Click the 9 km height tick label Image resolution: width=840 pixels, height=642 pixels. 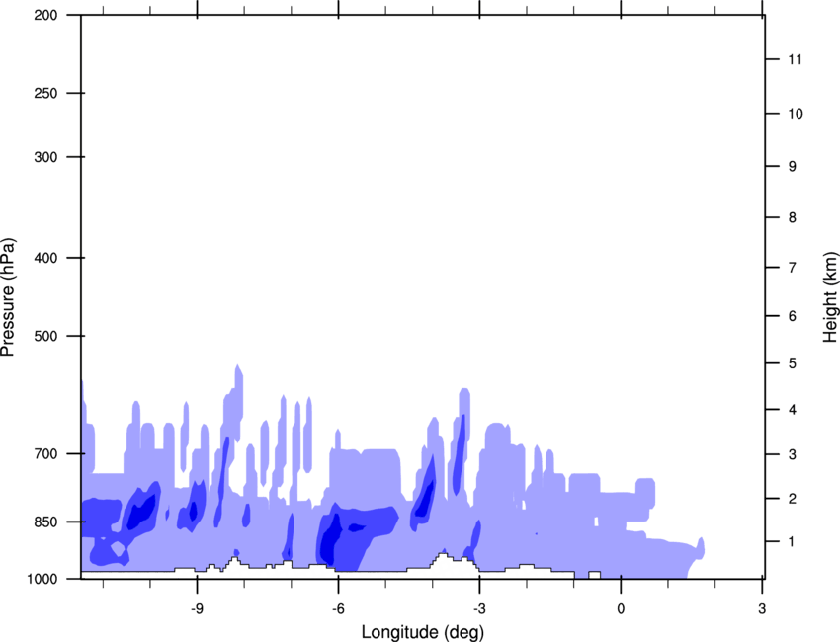click(x=793, y=167)
